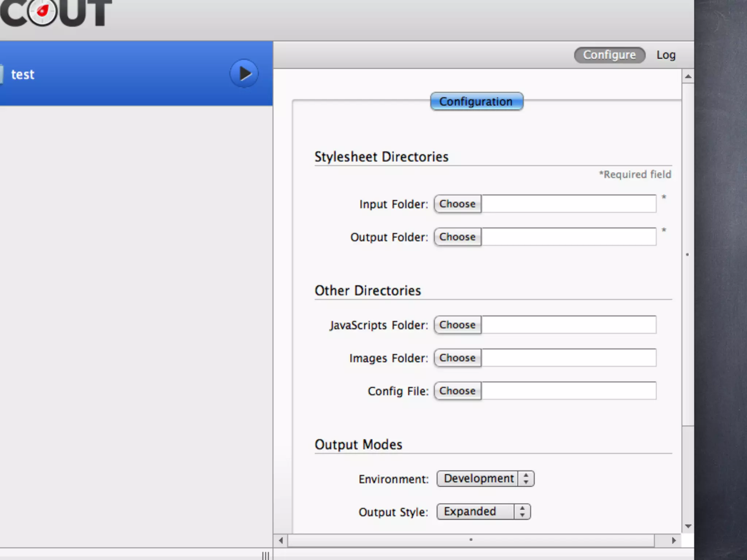Choose the JavaScripts Folder
The height and width of the screenshot is (560, 747).
click(x=457, y=325)
